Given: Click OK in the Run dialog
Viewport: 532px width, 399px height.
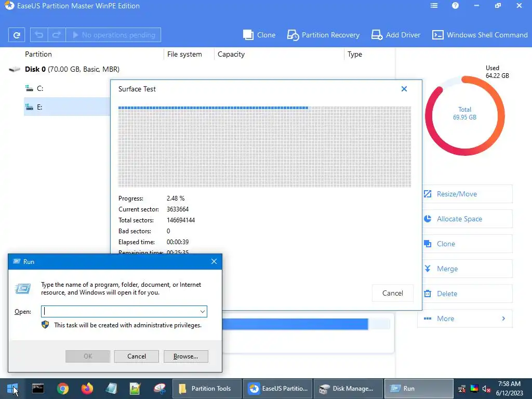Looking at the screenshot, I should (x=87, y=356).
